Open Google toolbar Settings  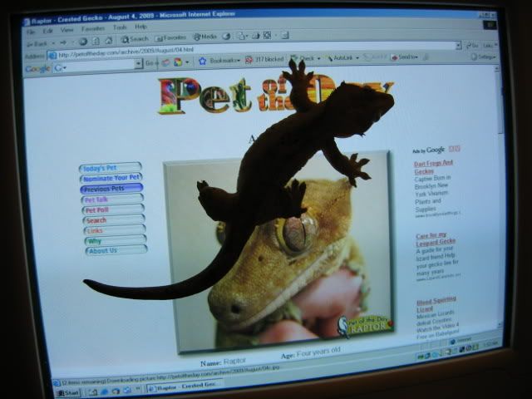point(483,57)
